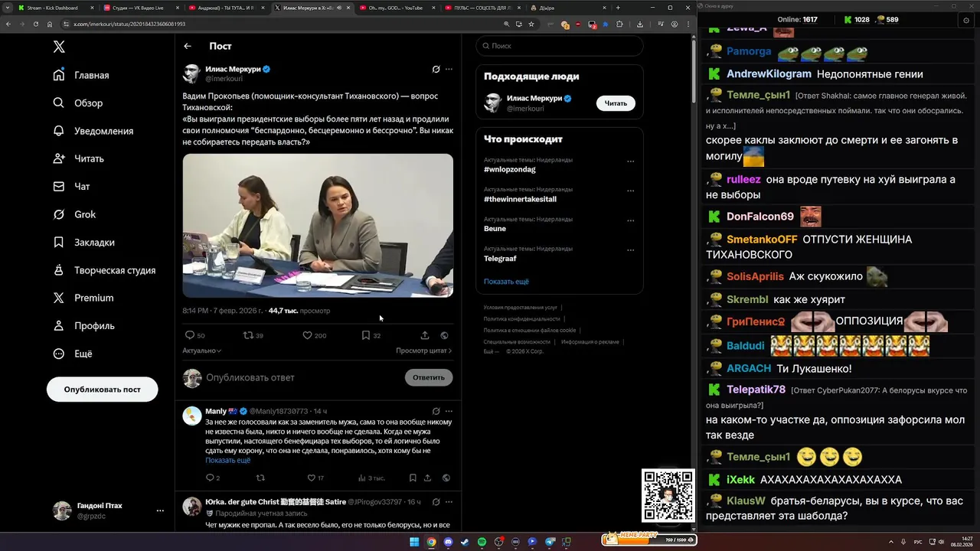The height and width of the screenshot is (551, 980).
Task: Open more menu on Юrka's reply
Action: [449, 502]
